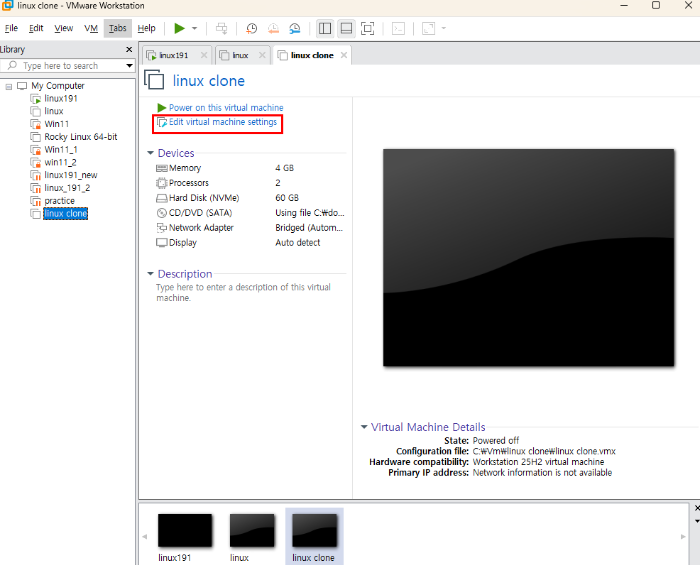Select Win11 in the Library tree
Viewport: 700px width, 565px height.
coord(57,124)
